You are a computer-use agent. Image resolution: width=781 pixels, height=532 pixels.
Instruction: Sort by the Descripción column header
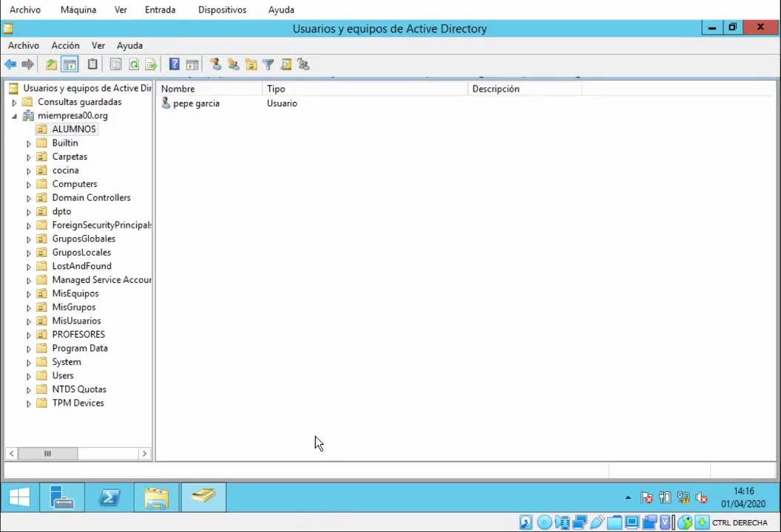point(524,89)
